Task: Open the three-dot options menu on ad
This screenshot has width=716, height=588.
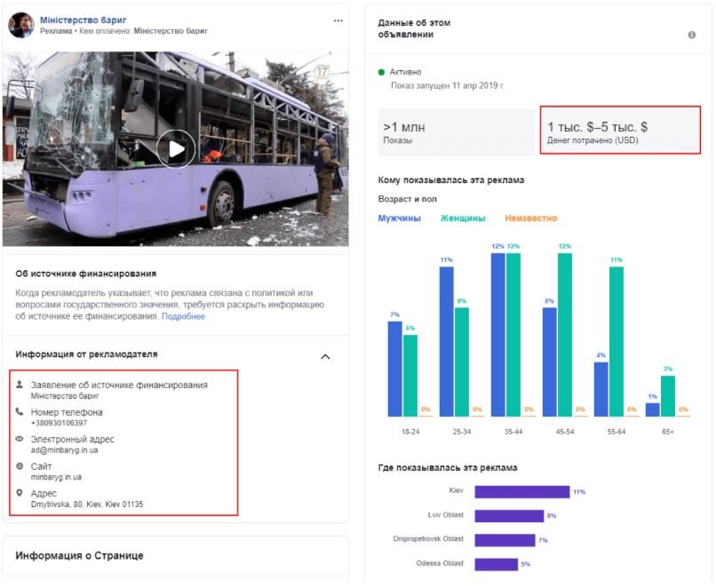Action: [338, 20]
